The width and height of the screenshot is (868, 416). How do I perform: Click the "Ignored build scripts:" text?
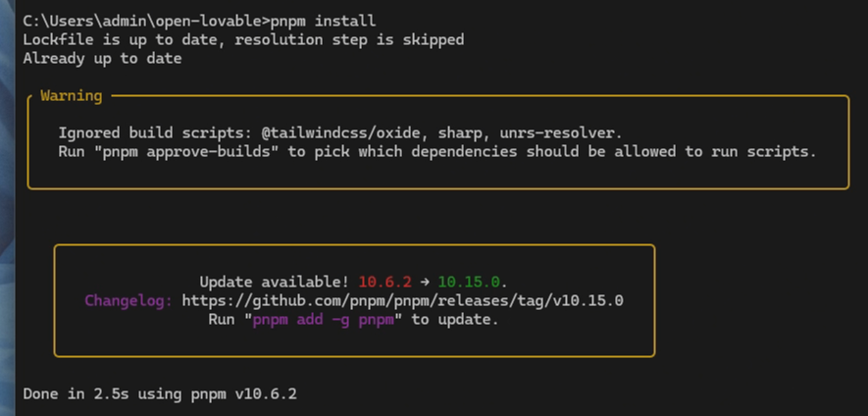click(155, 132)
